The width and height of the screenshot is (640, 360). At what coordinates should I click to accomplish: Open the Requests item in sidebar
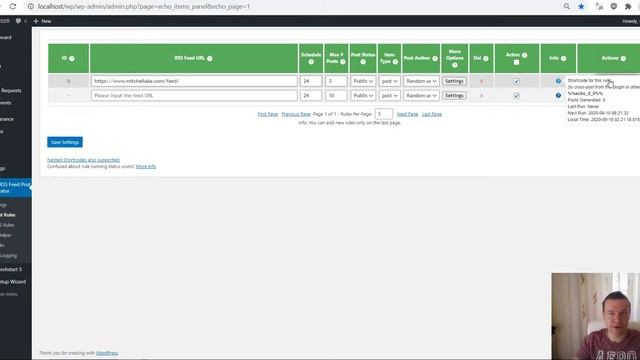point(11,90)
